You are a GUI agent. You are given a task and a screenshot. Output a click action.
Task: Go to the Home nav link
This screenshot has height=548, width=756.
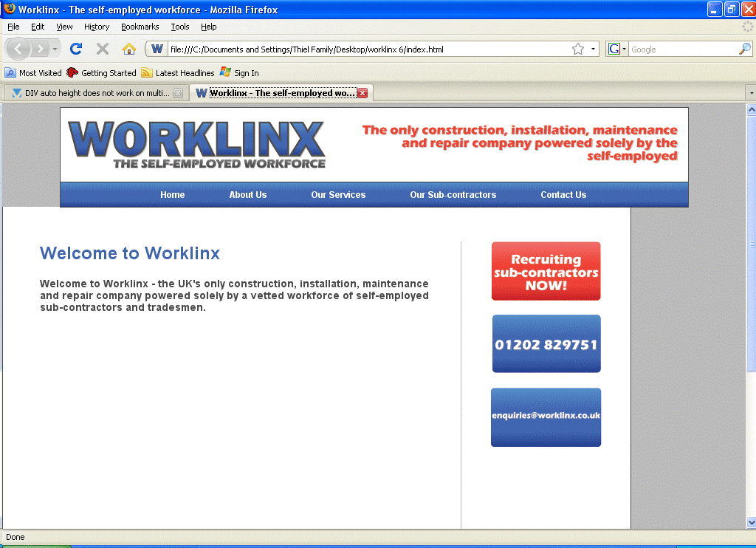pyautogui.click(x=173, y=195)
